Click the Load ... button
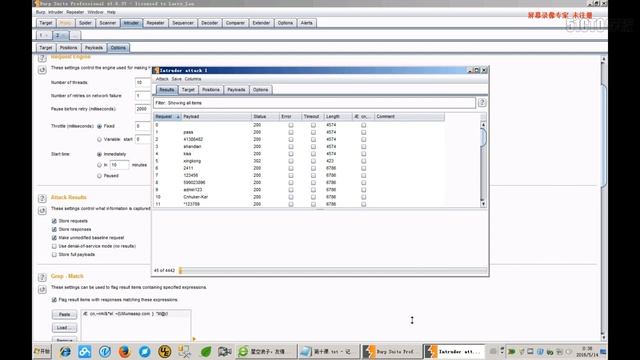This screenshot has height=360, width=640. pyautogui.click(x=64, y=327)
